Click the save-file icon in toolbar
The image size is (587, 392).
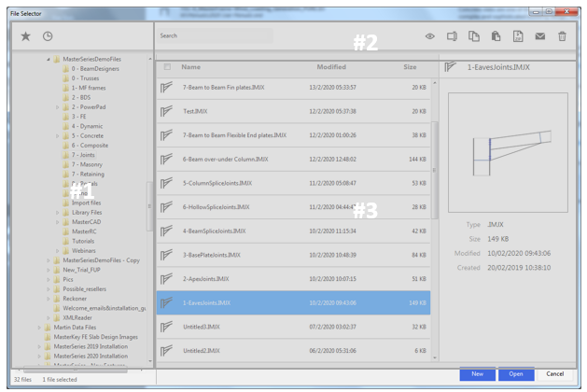point(518,36)
